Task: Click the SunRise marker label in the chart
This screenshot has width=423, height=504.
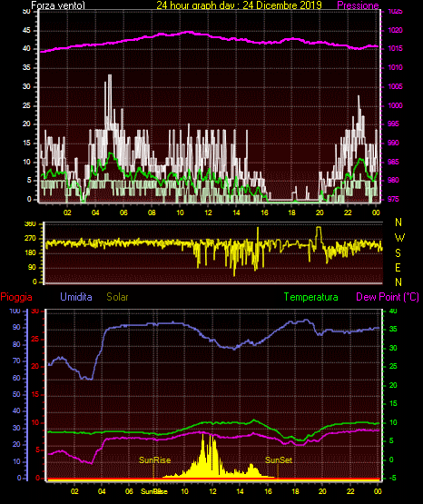Action: click(154, 460)
